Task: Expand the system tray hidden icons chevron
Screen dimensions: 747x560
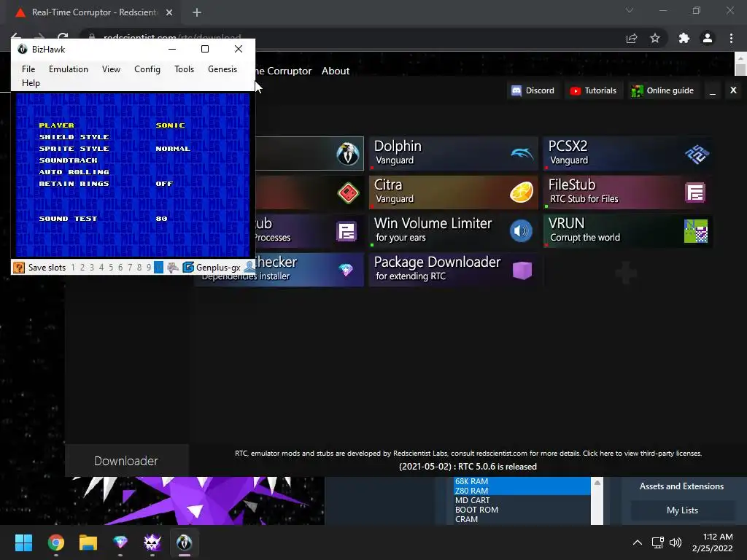Action: click(x=638, y=542)
